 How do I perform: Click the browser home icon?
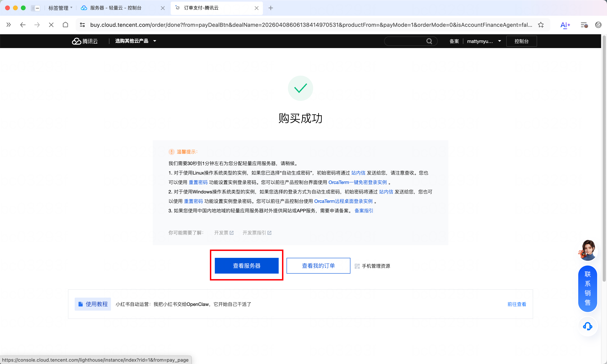(65, 25)
